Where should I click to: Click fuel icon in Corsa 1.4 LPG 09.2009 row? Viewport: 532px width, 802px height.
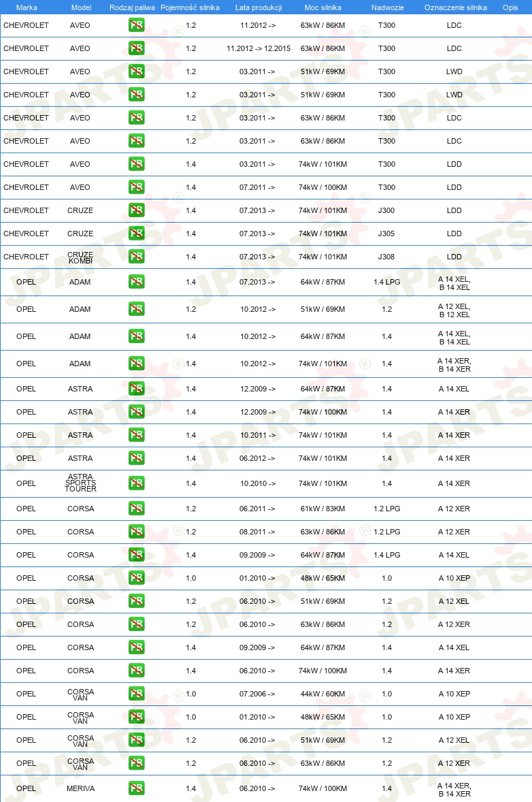tap(137, 555)
